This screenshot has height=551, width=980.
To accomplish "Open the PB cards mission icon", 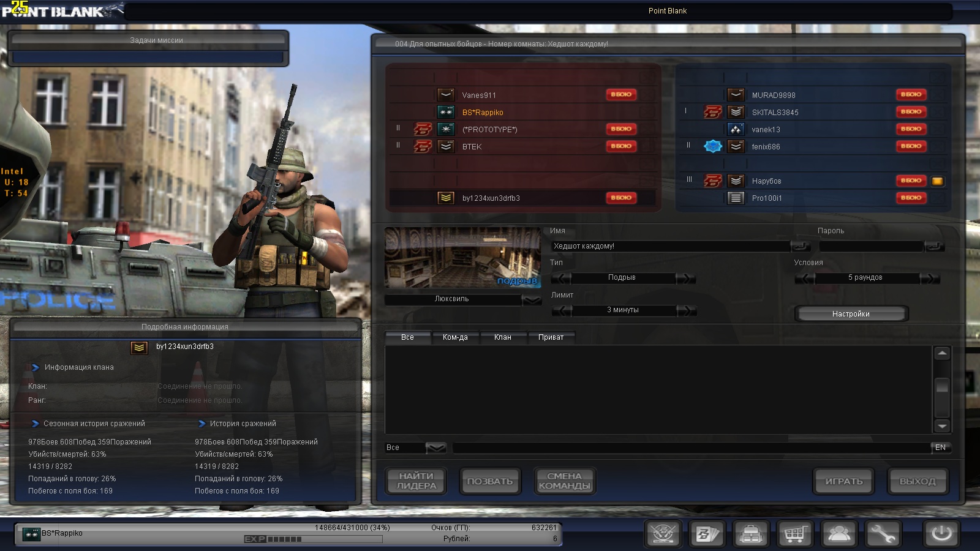I will (707, 534).
